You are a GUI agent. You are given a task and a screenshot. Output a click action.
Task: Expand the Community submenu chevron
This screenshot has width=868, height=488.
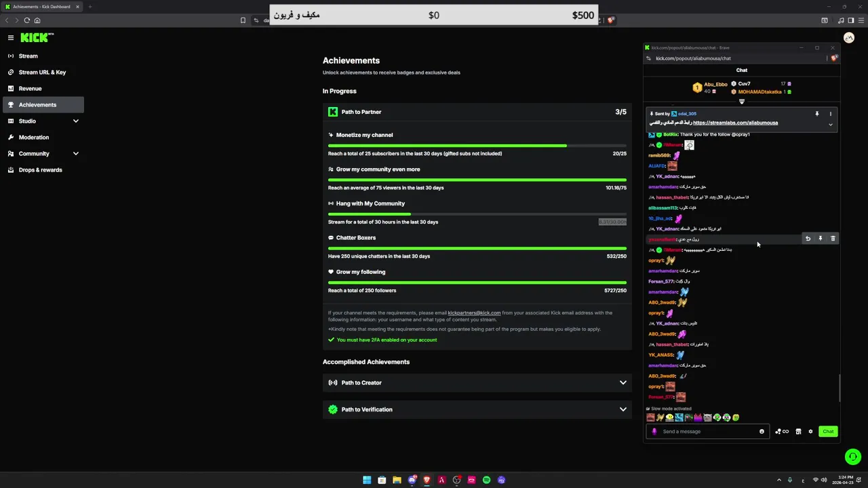[75, 154]
